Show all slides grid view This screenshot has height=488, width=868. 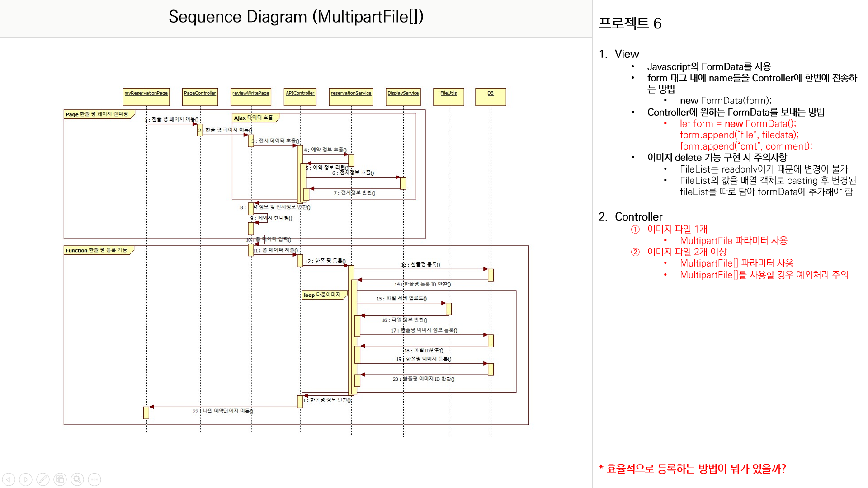coord(60,479)
